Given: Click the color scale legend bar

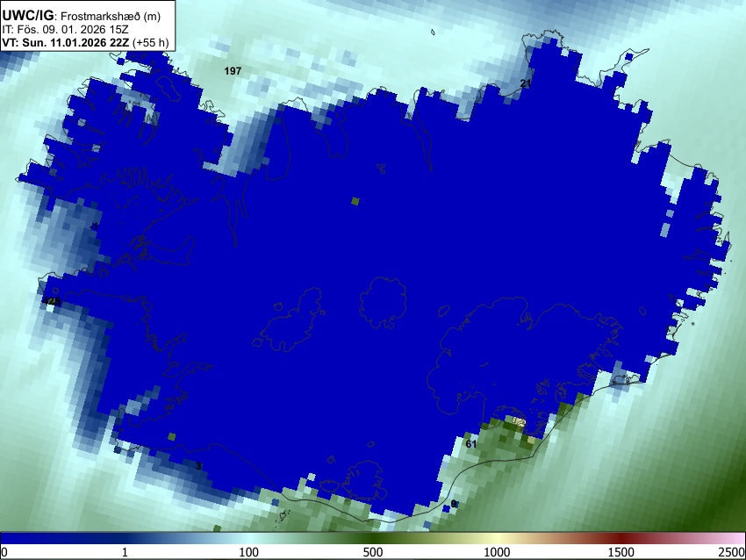Looking at the screenshot, I should pos(373,539).
